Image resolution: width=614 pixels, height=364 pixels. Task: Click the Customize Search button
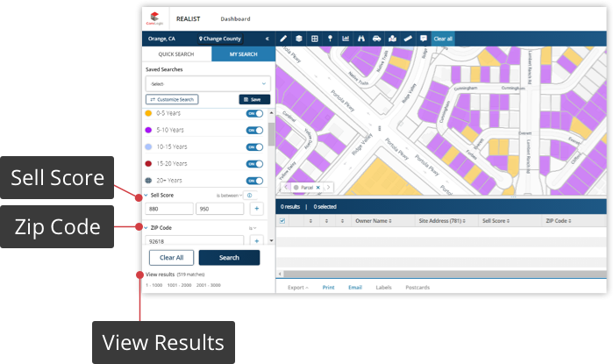pyautogui.click(x=172, y=99)
